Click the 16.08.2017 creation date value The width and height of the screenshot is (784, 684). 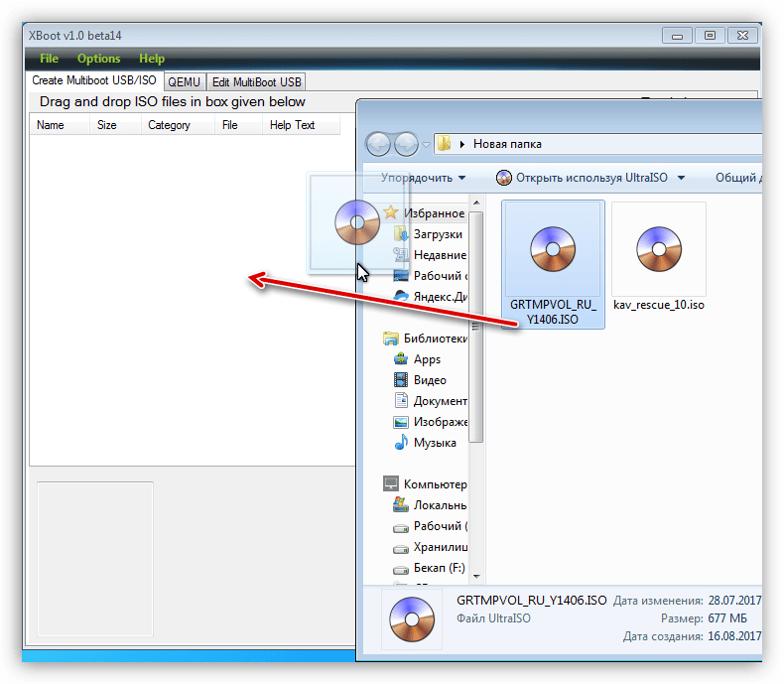(x=734, y=636)
